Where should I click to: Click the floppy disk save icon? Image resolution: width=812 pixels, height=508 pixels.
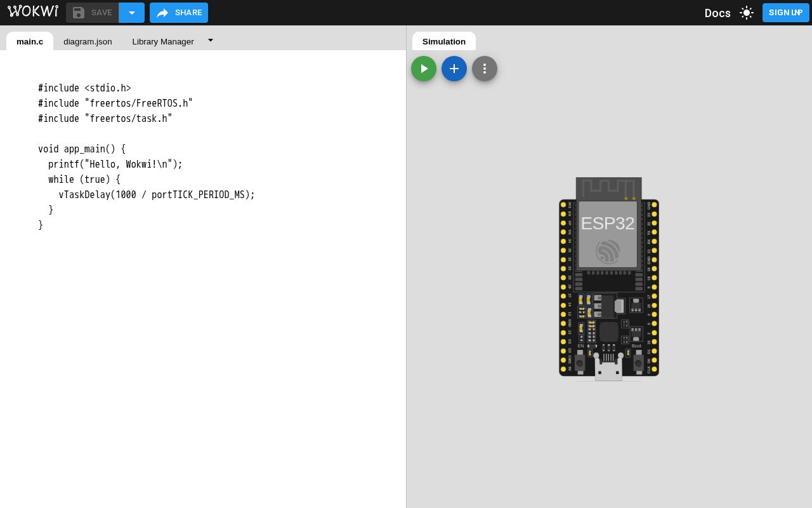(x=79, y=13)
